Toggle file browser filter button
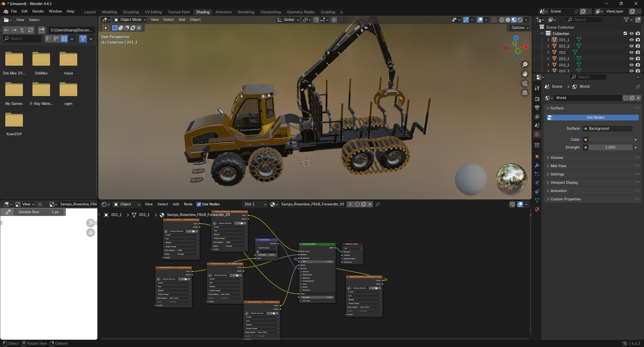 (x=83, y=39)
